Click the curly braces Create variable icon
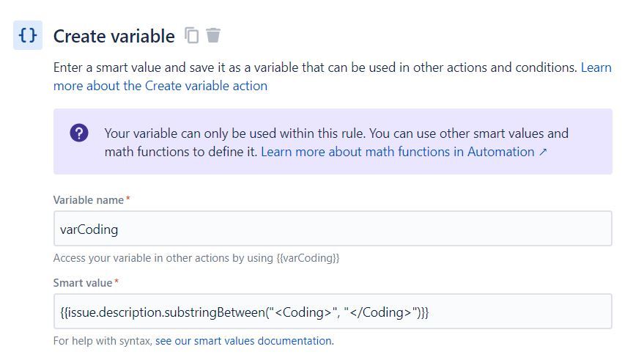This screenshot has height=360, width=644. (x=28, y=35)
